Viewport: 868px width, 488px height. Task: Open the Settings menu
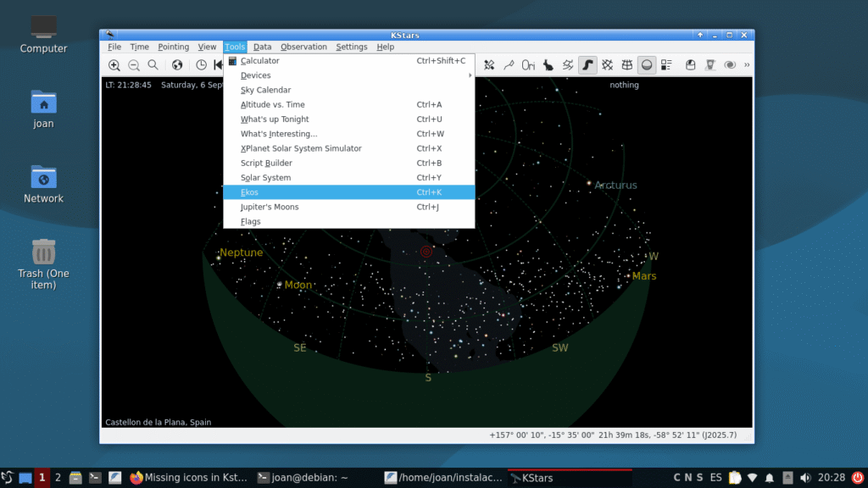click(x=351, y=47)
